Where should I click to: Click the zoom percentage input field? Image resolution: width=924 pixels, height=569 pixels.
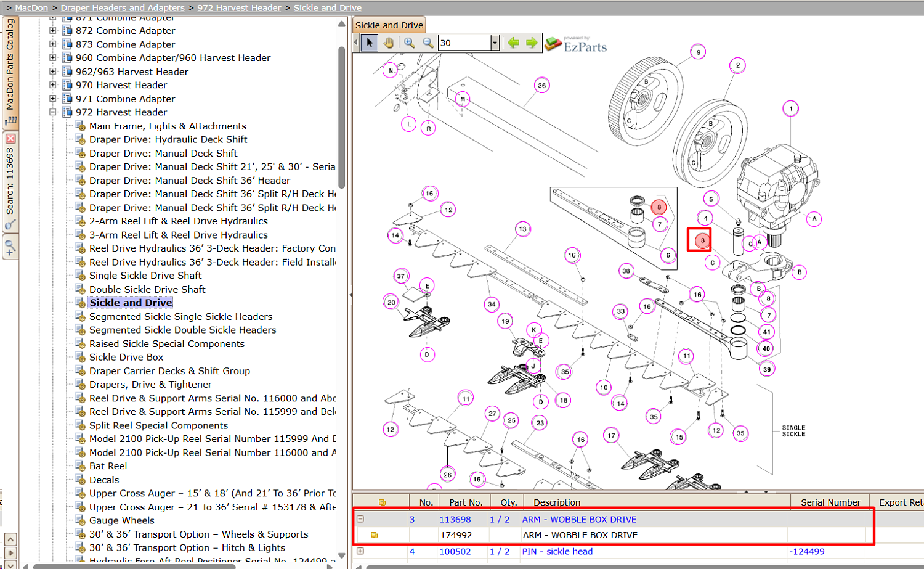coord(464,43)
